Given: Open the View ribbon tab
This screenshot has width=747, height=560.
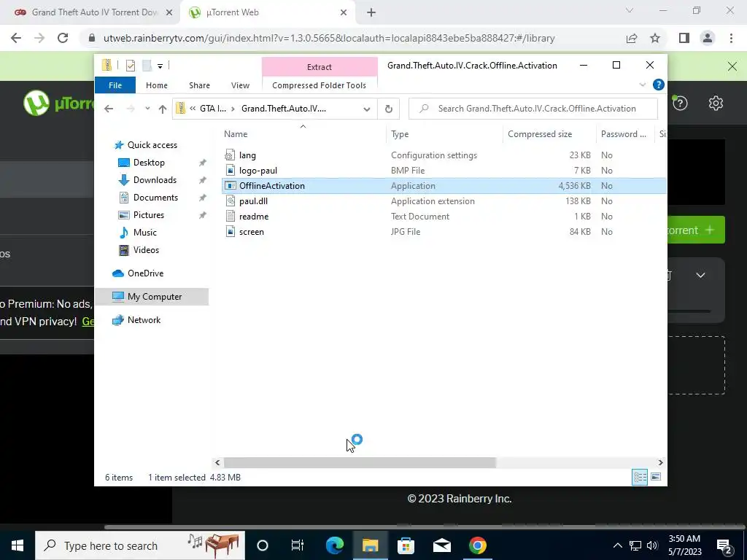Looking at the screenshot, I should (x=240, y=85).
